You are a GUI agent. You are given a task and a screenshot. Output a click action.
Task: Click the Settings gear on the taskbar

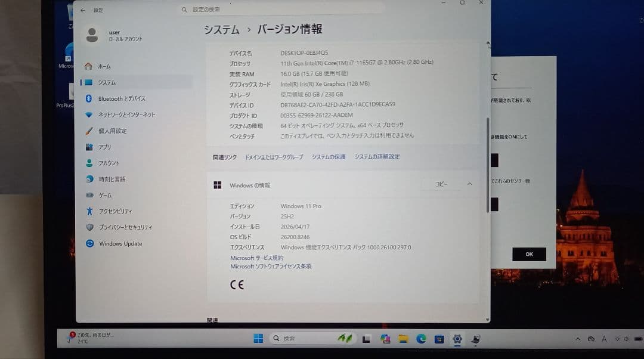(457, 339)
